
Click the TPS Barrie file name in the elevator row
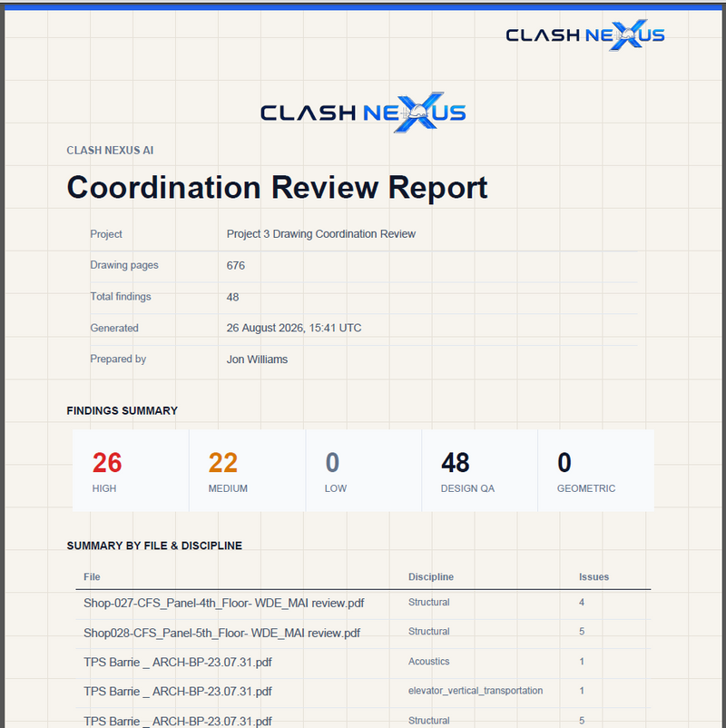(x=178, y=692)
